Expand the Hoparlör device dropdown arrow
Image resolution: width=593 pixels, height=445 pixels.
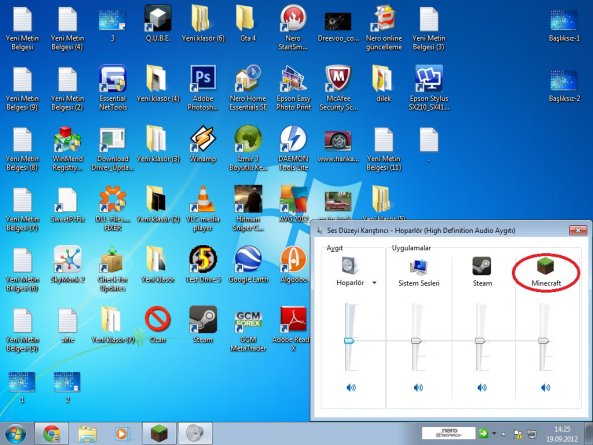[374, 283]
